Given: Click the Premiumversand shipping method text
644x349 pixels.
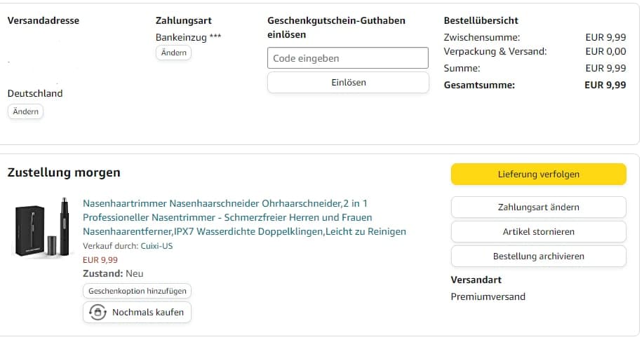Looking at the screenshot, I should (488, 296).
